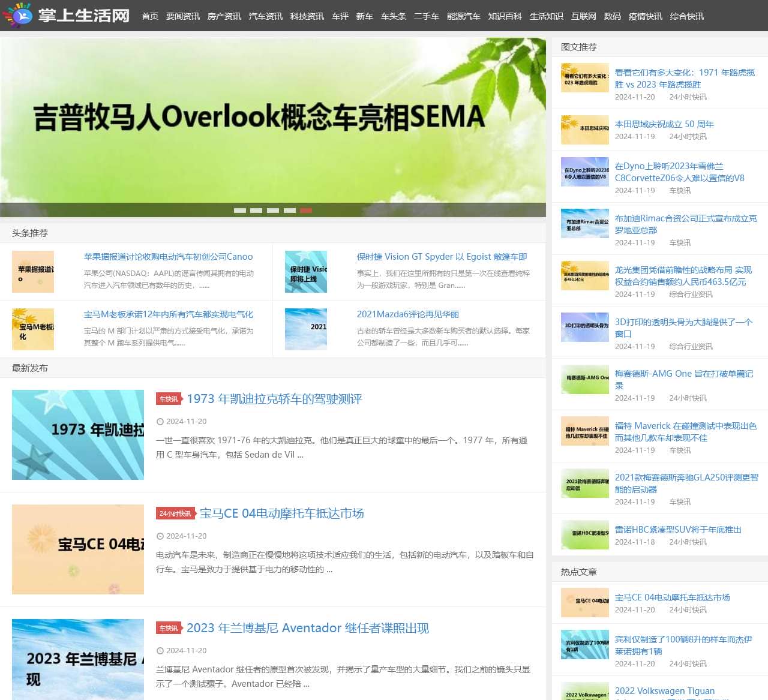This screenshot has width=768, height=700.
Task: Open Porsche Vision GT Spyder article
Action: point(442,257)
